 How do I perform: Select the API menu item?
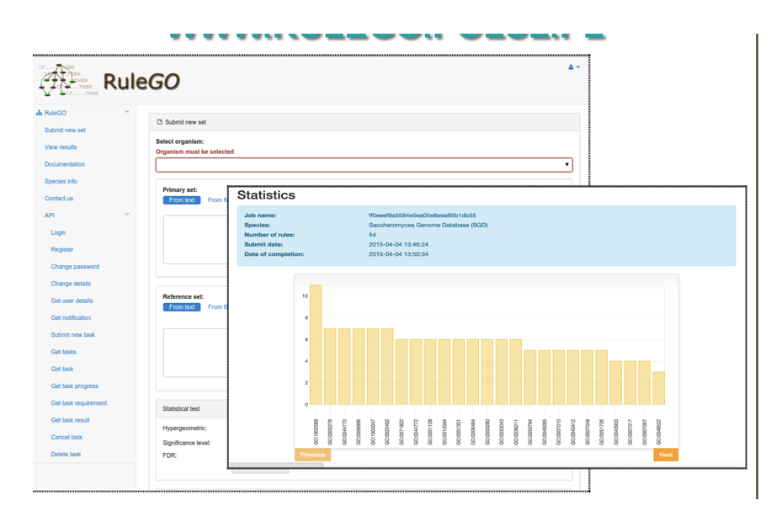50,215
